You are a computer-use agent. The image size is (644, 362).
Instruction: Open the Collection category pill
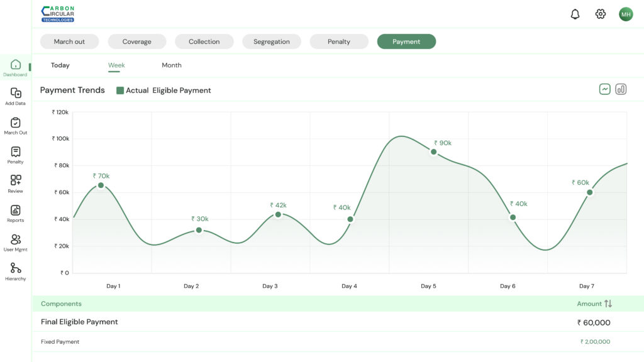click(204, 41)
